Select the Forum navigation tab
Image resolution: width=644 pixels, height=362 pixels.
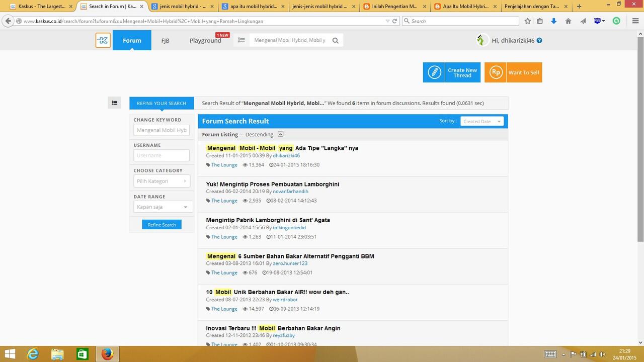132,40
